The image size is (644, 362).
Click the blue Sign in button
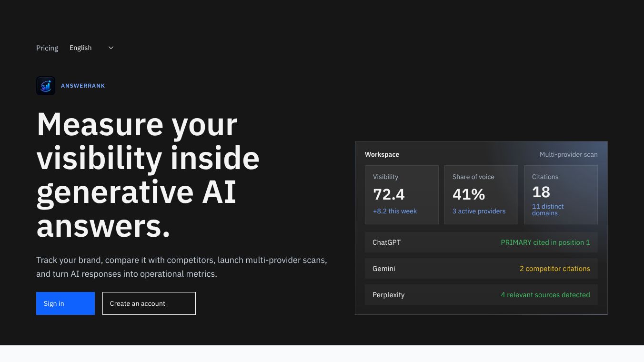pos(65,303)
